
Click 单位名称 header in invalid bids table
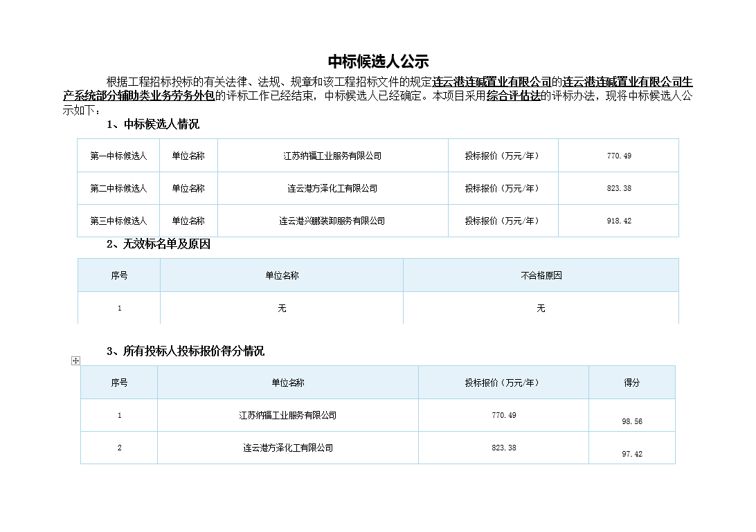click(x=282, y=275)
